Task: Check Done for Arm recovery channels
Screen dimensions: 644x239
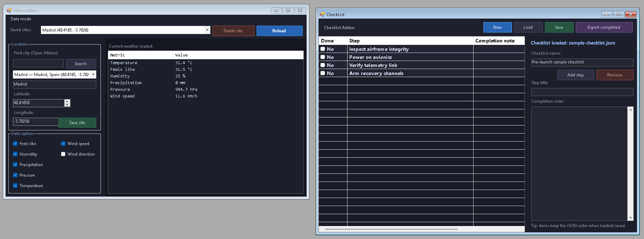Action: (x=323, y=73)
